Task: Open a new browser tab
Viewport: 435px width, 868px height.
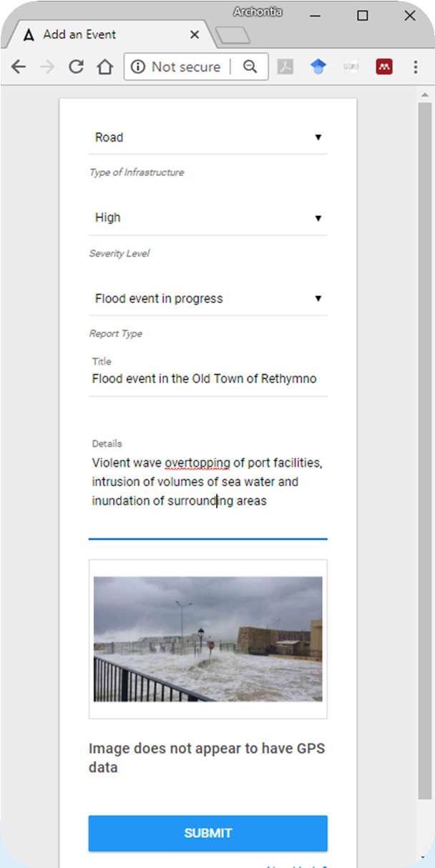Action: [233, 35]
